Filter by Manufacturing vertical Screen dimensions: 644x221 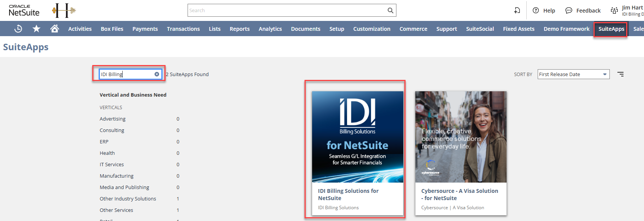[117, 176]
